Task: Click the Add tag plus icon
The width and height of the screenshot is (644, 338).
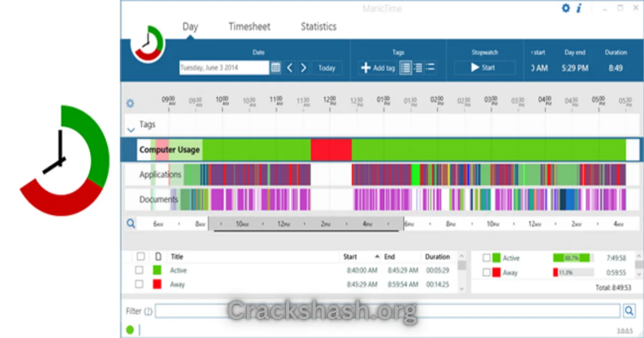Action: click(365, 68)
